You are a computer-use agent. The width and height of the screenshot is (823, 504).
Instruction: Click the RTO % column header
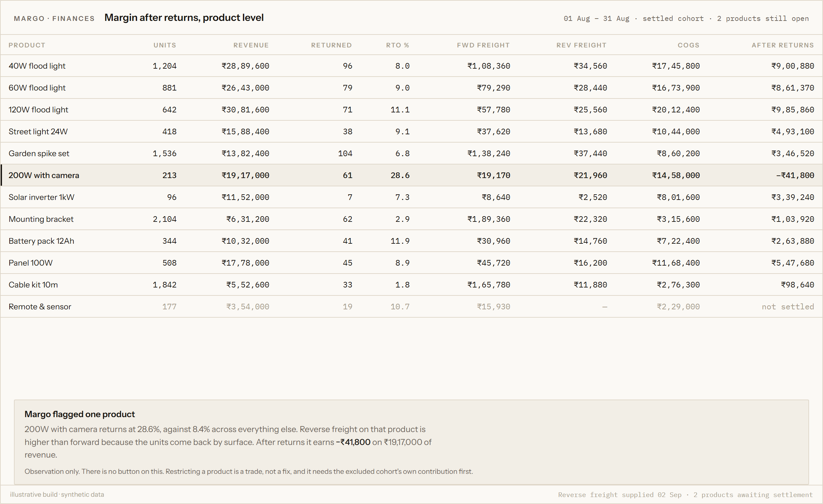click(398, 45)
